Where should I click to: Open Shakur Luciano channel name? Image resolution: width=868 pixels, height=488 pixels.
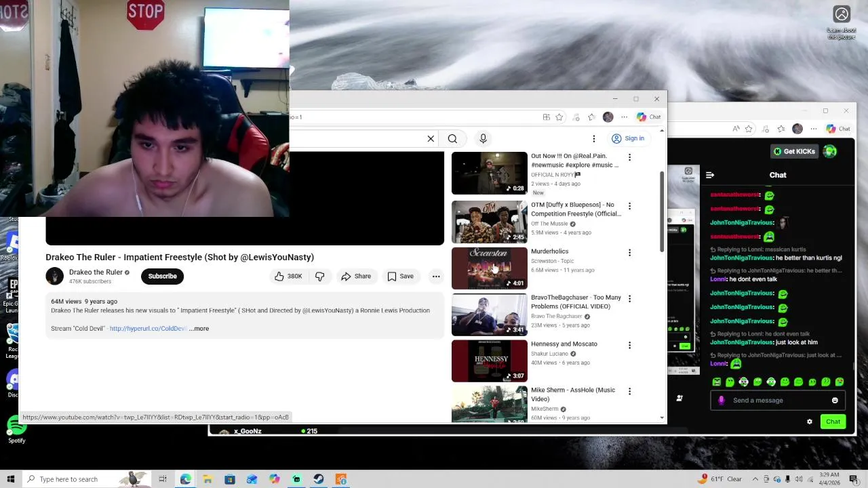549,354
